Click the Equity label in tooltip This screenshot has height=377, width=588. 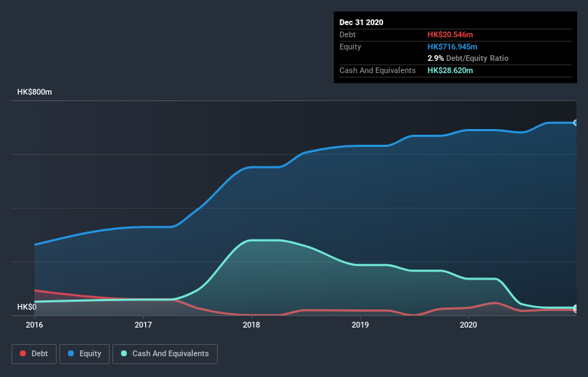[350, 47]
